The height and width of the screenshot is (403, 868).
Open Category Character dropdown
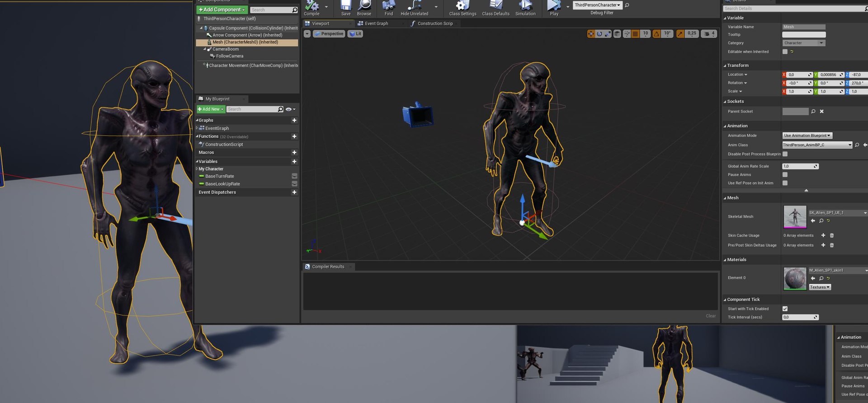pyautogui.click(x=804, y=43)
